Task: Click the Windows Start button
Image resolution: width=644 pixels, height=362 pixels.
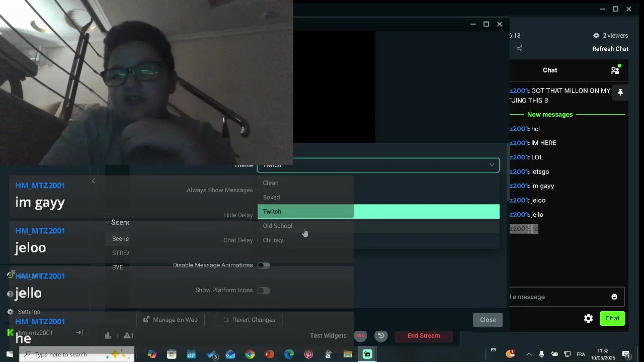Action: [10, 354]
